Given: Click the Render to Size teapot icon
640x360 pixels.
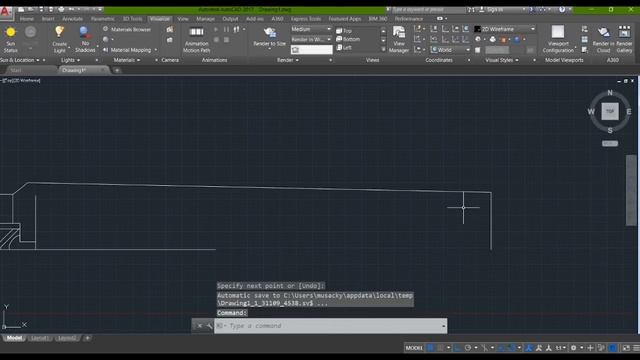Looking at the screenshot, I should click(x=269, y=32).
